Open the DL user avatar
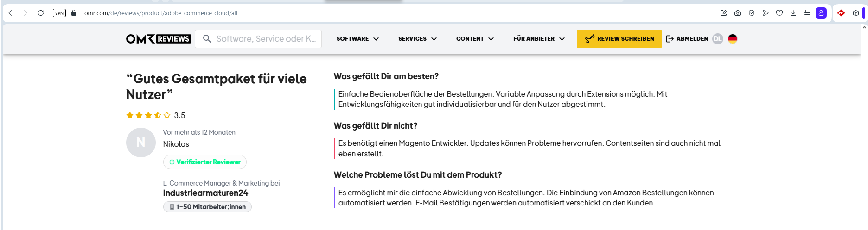 [x=718, y=39]
